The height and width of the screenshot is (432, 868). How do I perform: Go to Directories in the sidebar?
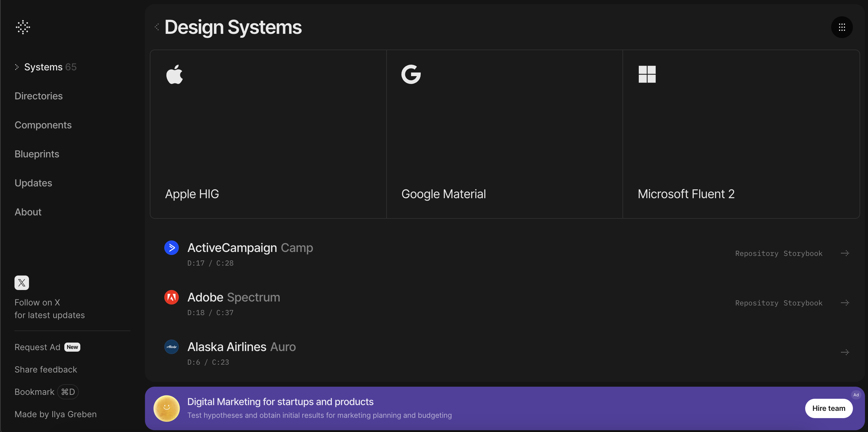38,96
